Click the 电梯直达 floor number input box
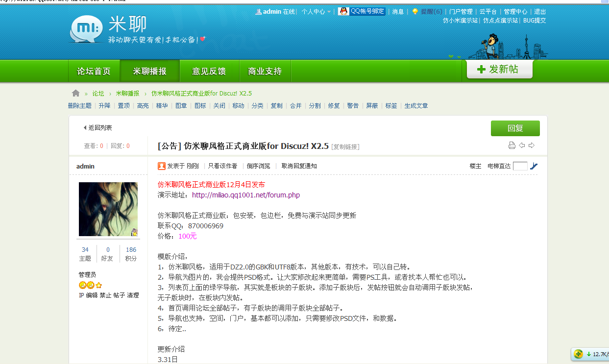Image resolution: width=609 pixels, height=364 pixels. click(520, 166)
